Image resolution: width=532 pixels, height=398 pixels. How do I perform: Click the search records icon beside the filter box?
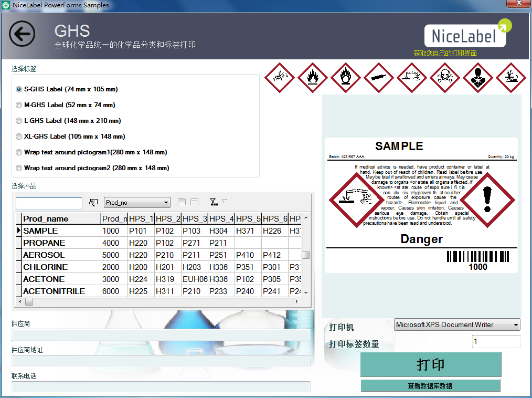point(95,203)
